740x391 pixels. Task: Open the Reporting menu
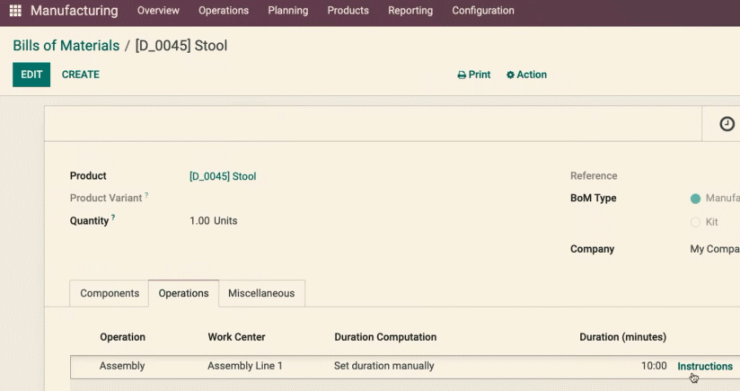(410, 10)
